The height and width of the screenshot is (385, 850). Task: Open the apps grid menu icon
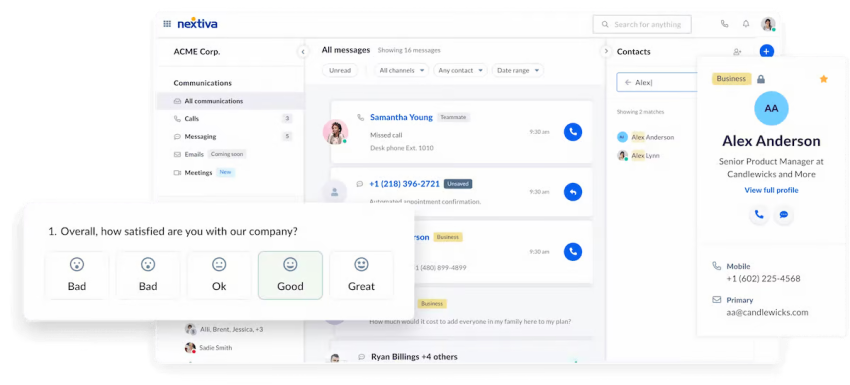click(x=167, y=24)
